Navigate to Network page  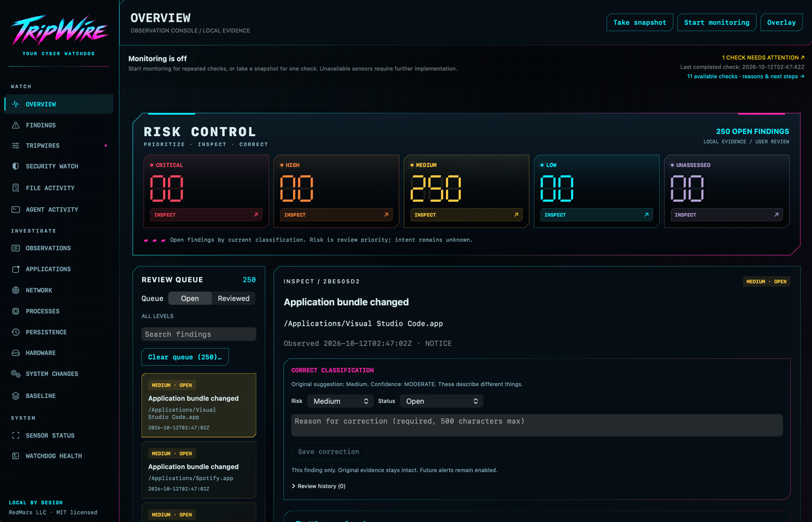(x=59, y=290)
